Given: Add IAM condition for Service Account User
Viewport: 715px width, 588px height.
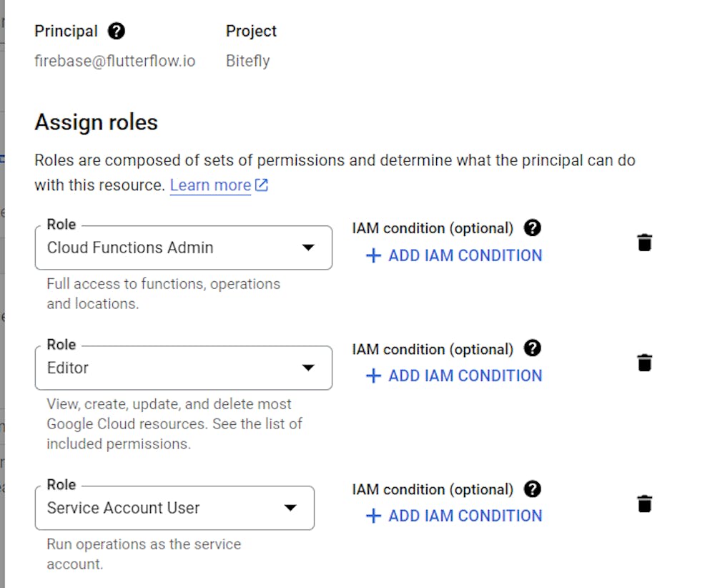Looking at the screenshot, I should point(454,516).
